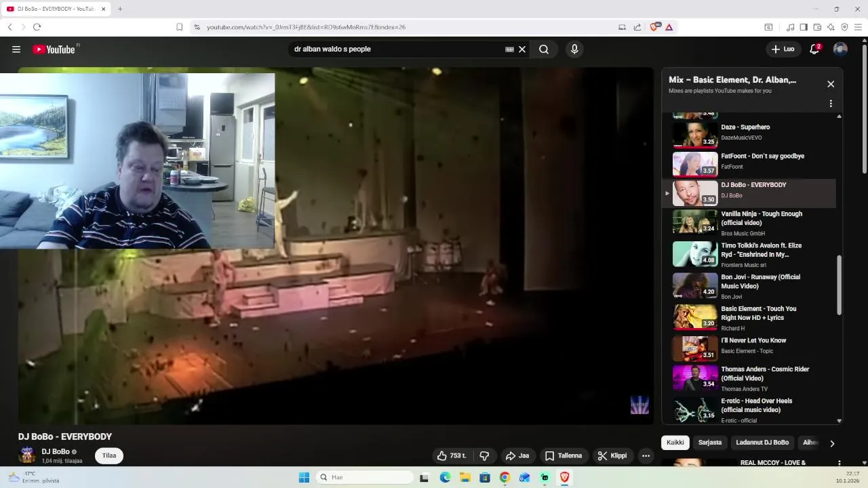Image resolution: width=868 pixels, height=488 pixels.
Task: Play Basic Element - Touch You Right Now
Action: 749,317
